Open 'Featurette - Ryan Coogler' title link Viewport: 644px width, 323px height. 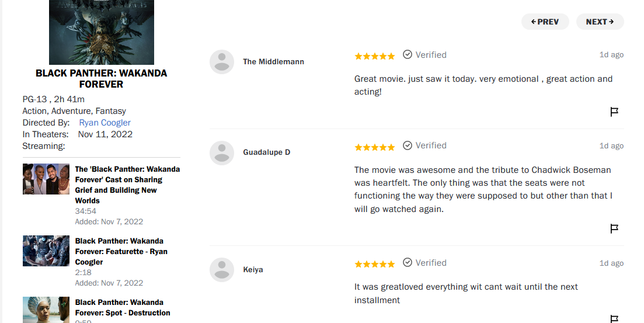pos(121,252)
